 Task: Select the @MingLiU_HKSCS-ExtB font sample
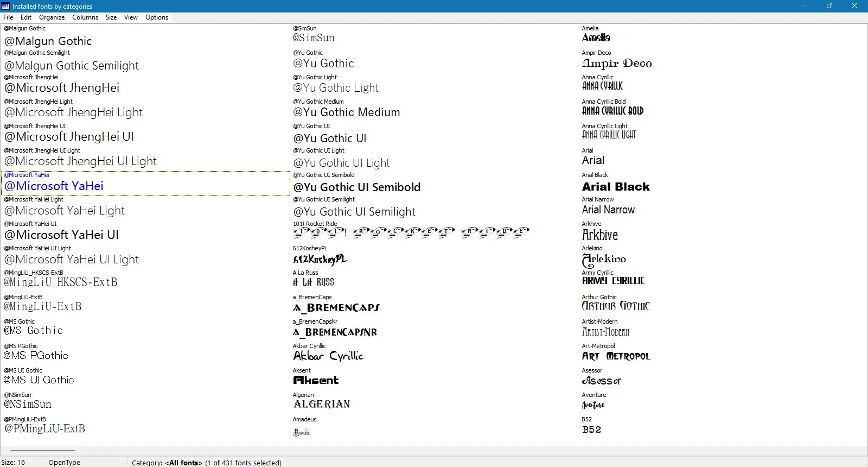[60, 282]
